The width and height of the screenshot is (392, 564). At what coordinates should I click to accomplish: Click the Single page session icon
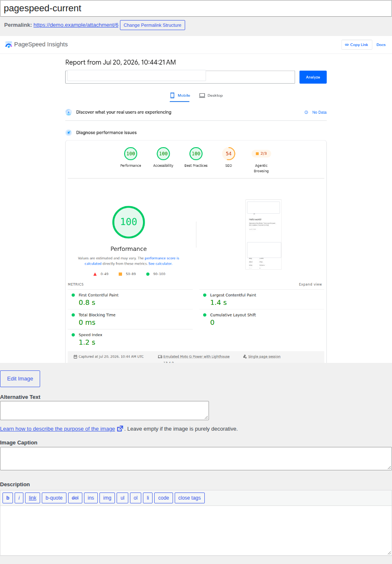245,357
